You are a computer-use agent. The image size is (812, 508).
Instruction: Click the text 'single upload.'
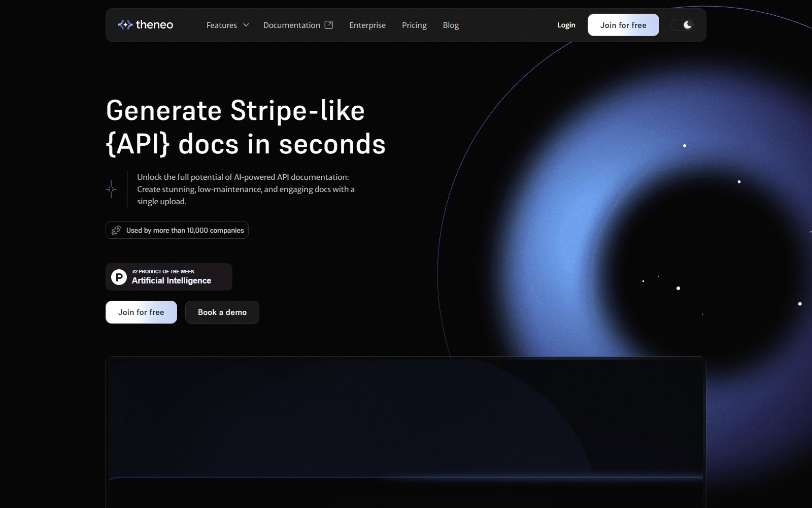pyautogui.click(x=161, y=201)
